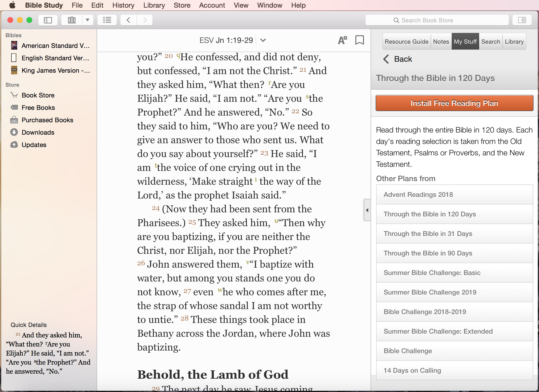Go forward with the toolbar right arrow
539x392 pixels.
click(x=145, y=20)
